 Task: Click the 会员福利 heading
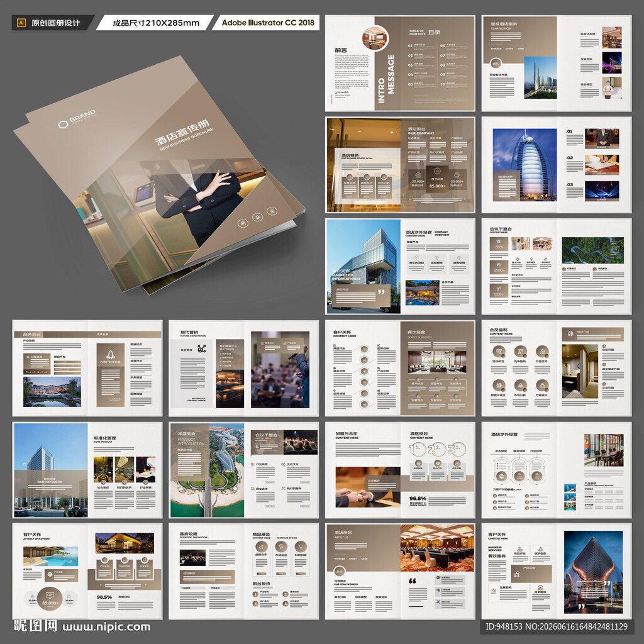(498, 330)
